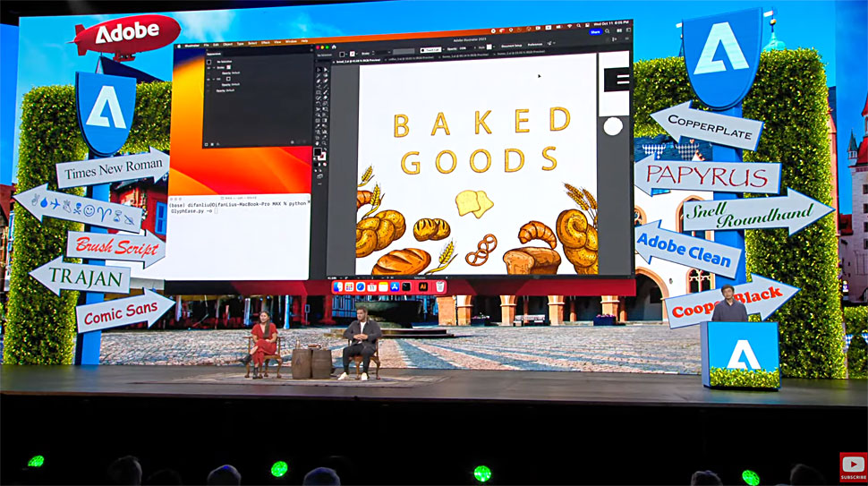Open Terminal from the Dock
The image size is (868, 486).
pyautogui.click(x=406, y=286)
